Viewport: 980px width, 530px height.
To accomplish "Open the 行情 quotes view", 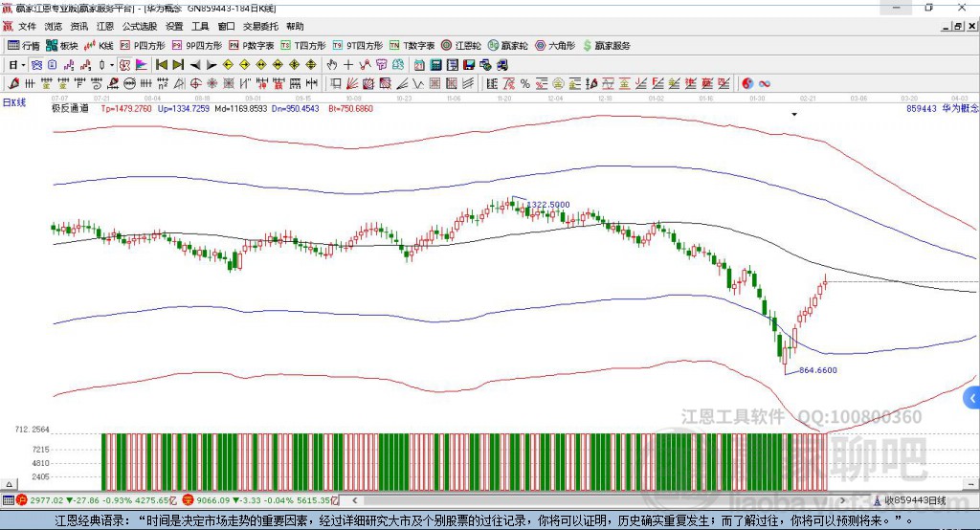I will [x=24, y=46].
